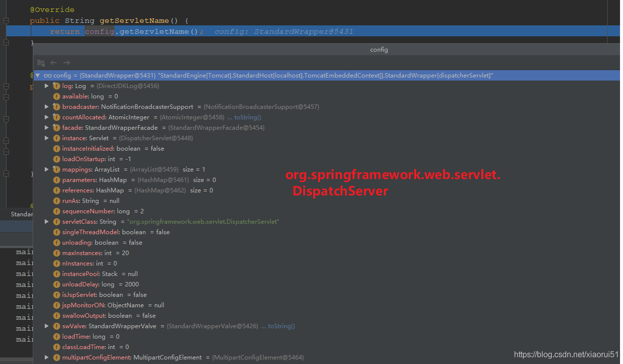The image size is (623, 364).
Task: Click the field icon beside parameters
Action: 57,180
